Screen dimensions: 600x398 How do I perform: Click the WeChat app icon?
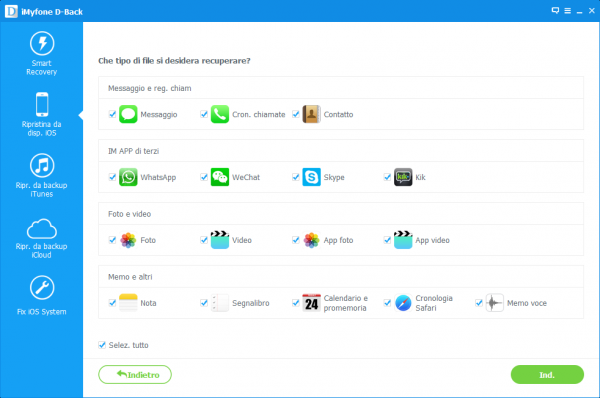coord(220,177)
